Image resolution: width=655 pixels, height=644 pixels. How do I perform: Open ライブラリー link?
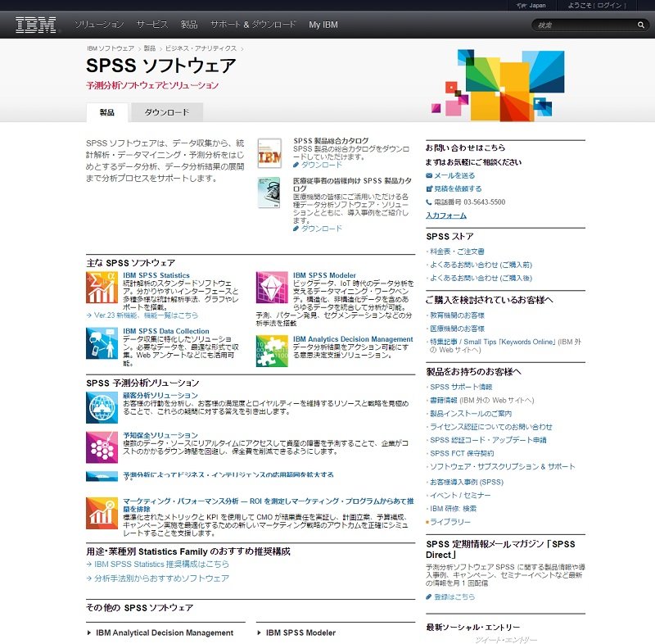[450, 523]
